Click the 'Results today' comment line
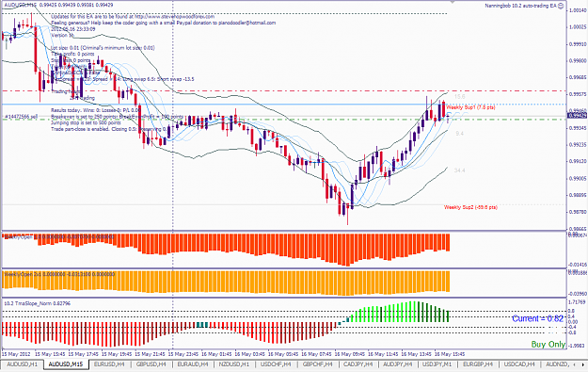Image resolution: width=588 pixels, height=372 pixels. 96,110
